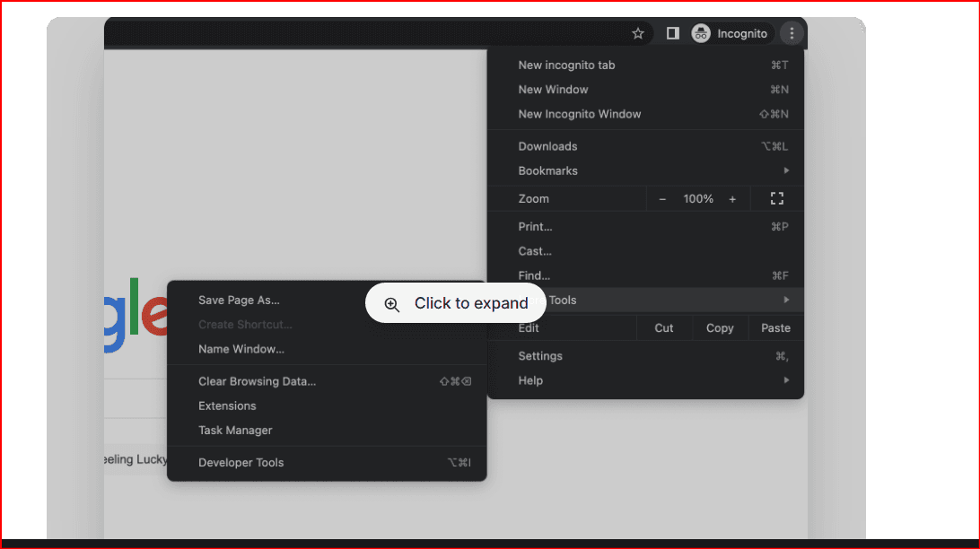
Task: Select New Incognito Tab
Action: [566, 65]
